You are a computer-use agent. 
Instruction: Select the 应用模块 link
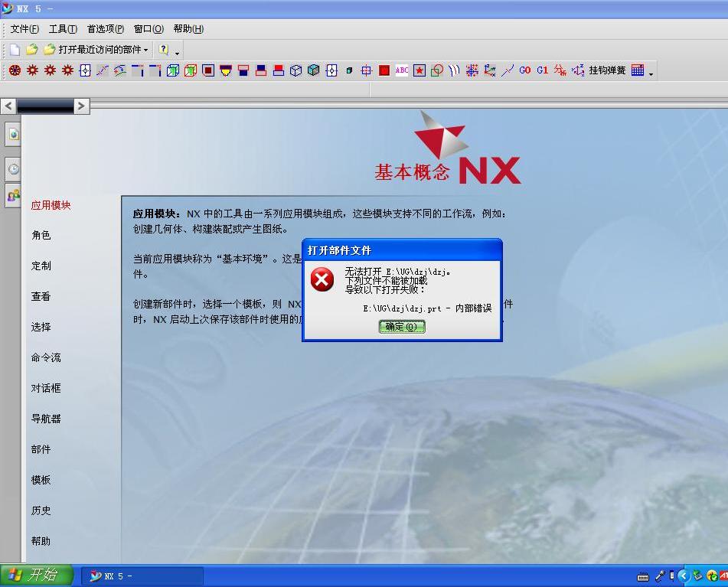pyautogui.click(x=51, y=205)
